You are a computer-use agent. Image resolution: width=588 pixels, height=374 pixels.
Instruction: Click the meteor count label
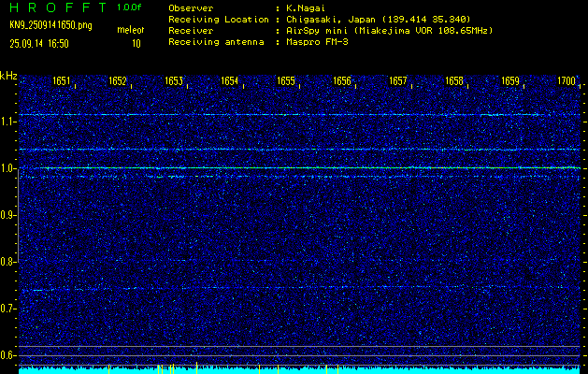pyautogui.click(x=131, y=30)
